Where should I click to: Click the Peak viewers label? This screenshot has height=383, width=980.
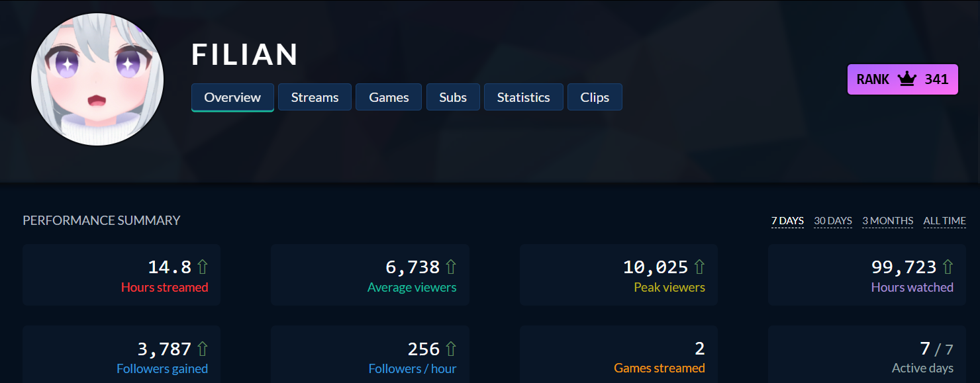[669, 287]
